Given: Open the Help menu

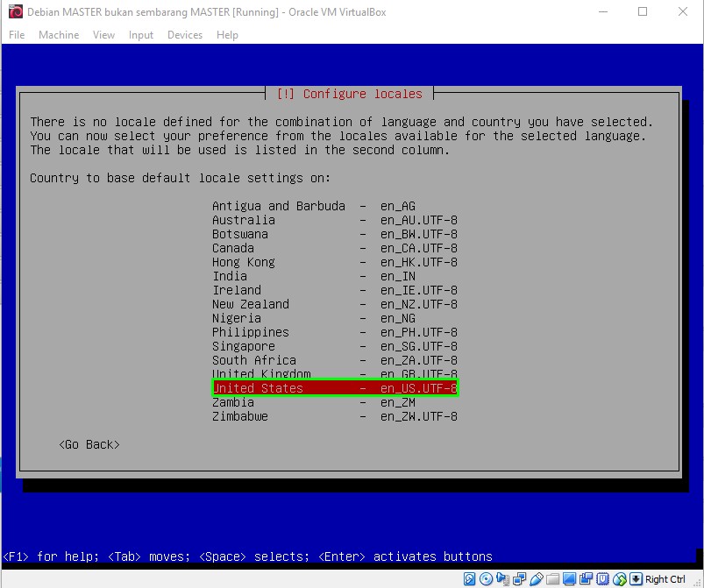Looking at the screenshot, I should click(227, 35).
